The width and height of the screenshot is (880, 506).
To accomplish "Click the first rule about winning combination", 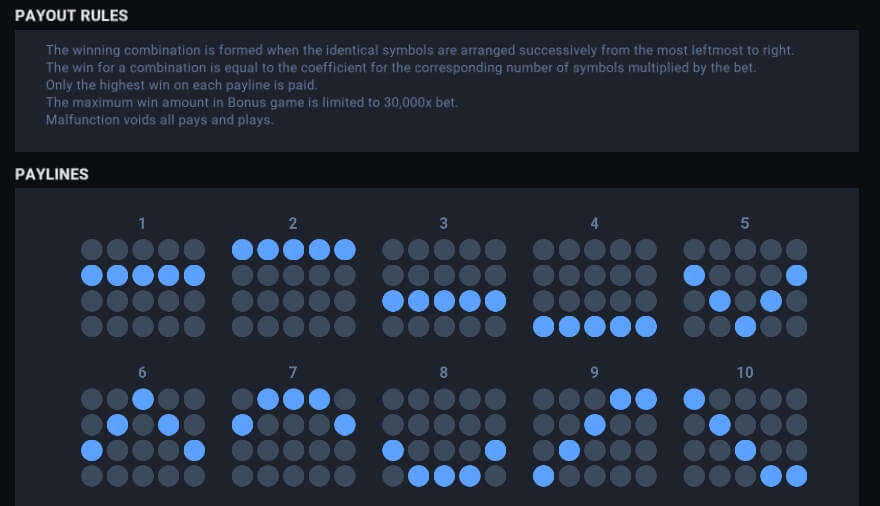I will pyautogui.click(x=420, y=50).
